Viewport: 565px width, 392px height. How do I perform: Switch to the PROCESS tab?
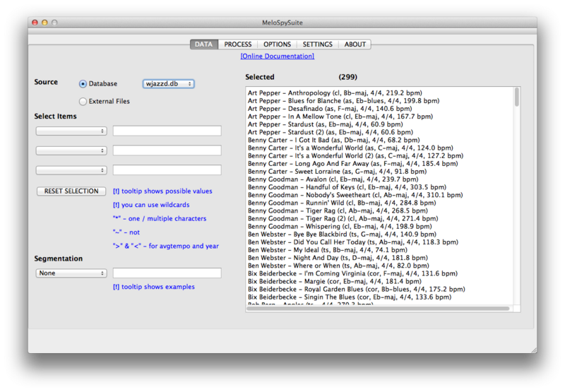click(x=238, y=44)
